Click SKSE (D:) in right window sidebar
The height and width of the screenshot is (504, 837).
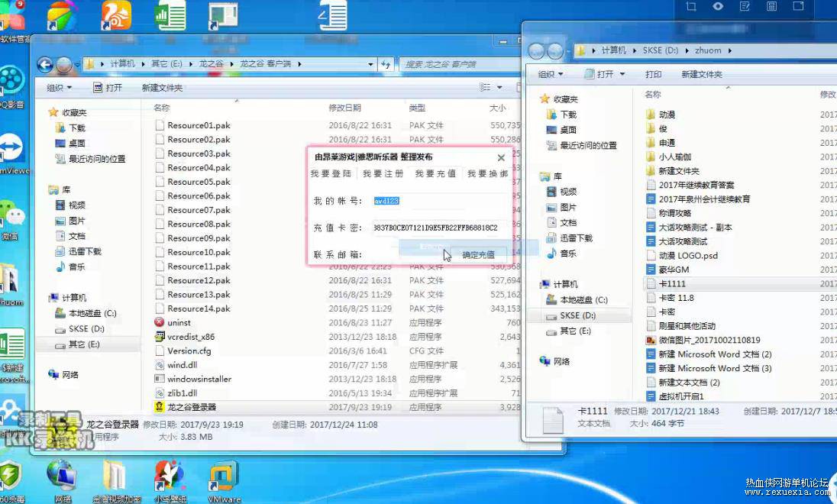[577, 315]
